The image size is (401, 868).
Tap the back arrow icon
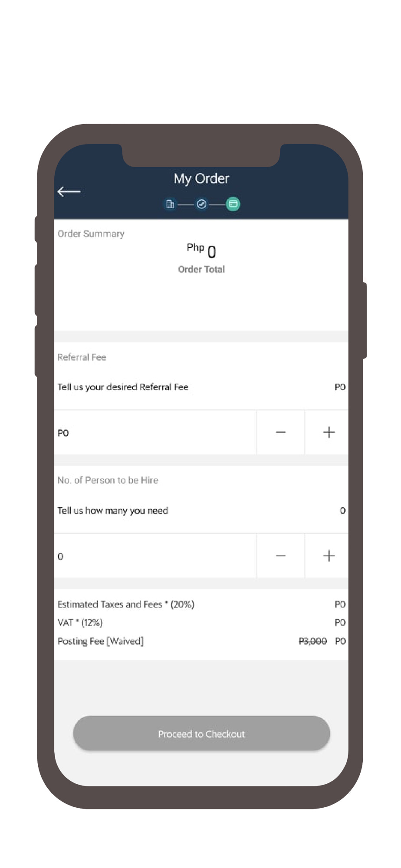(x=69, y=191)
